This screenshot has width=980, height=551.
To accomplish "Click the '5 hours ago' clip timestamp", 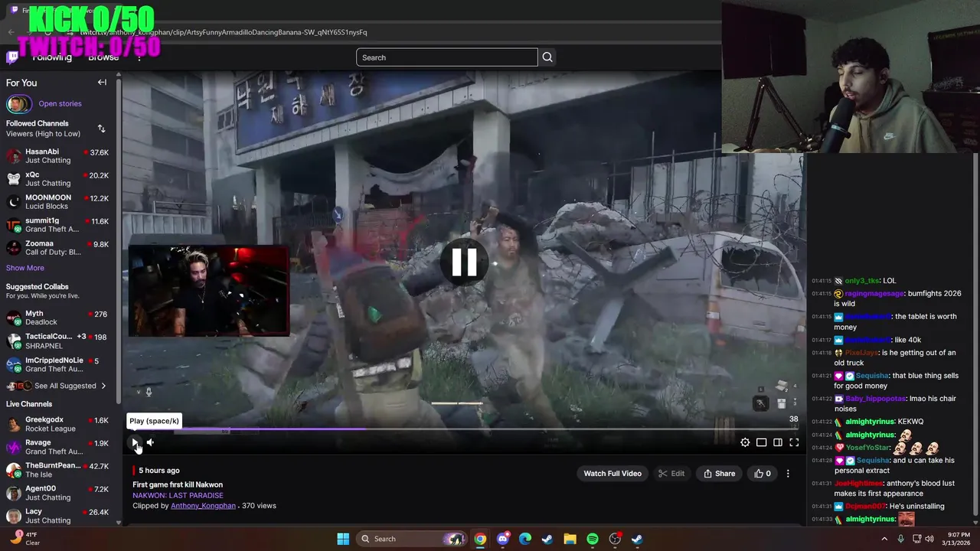I will click(159, 471).
